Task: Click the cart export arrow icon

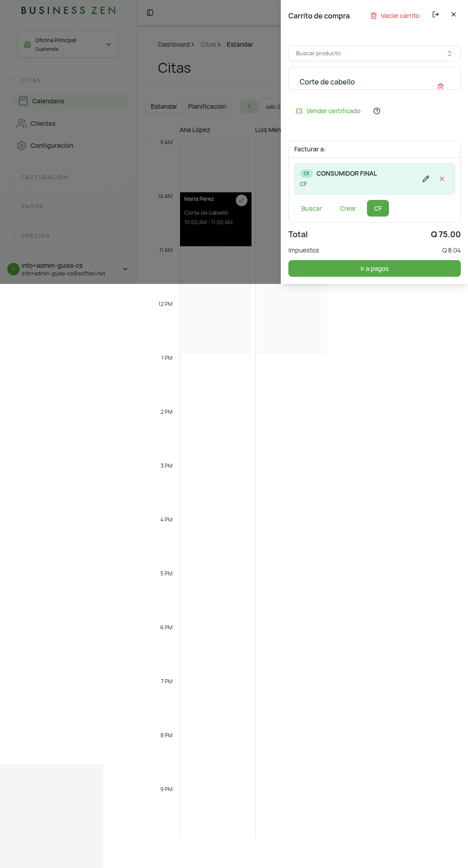Action: pyautogui.click(x=435, y=14)
